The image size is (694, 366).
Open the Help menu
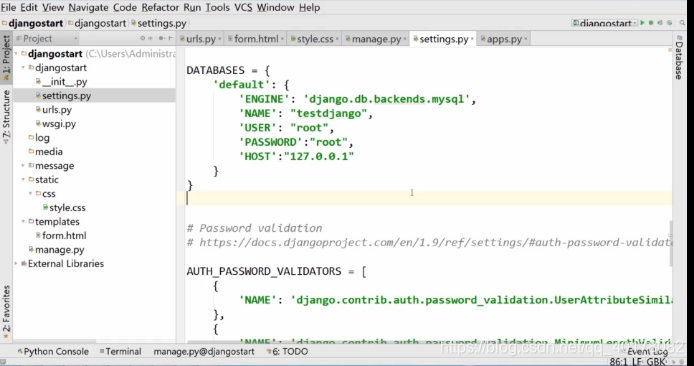coord(309,8)
